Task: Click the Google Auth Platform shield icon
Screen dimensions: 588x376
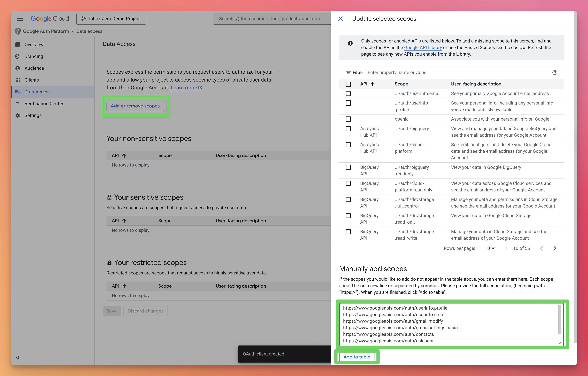Action: 18,31
